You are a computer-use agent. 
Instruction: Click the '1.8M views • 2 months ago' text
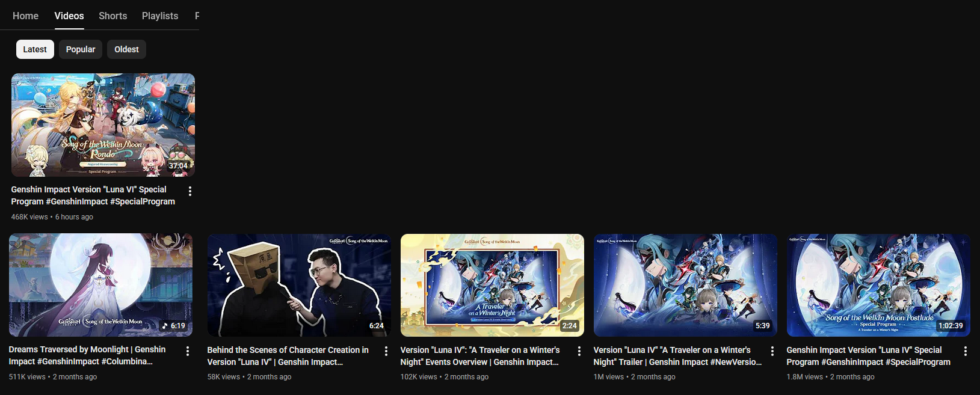tap(830, 377)
